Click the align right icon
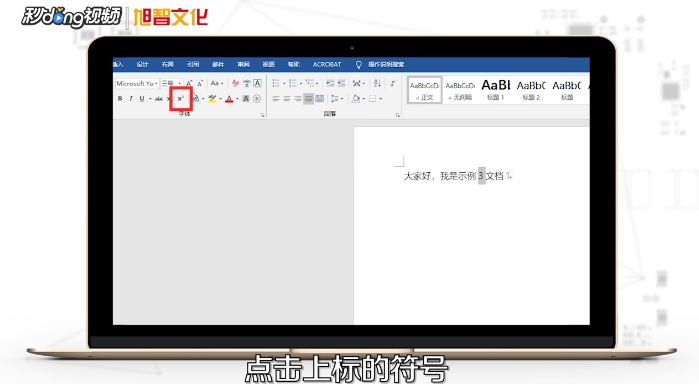Image resolution: width=699 pixels, height=384 pixels. [297, 99]
